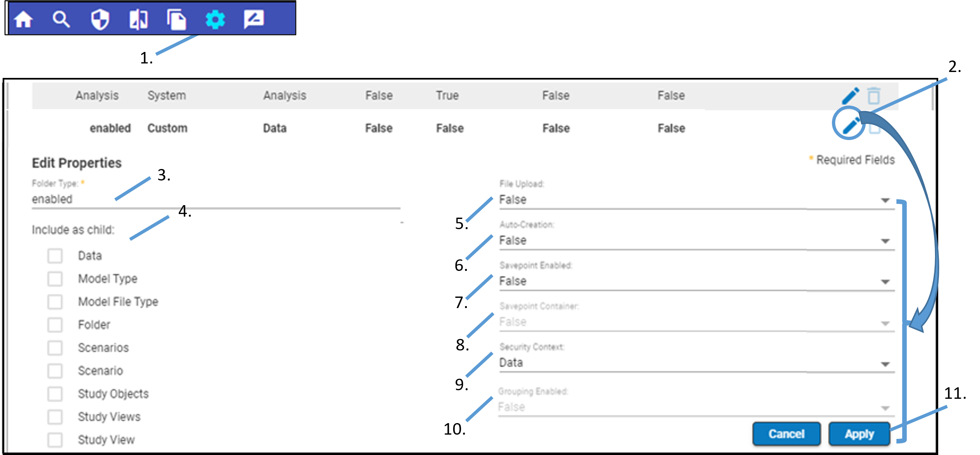
Task: Go to the Home icon in toolbar
Action: tap(23, 19)
